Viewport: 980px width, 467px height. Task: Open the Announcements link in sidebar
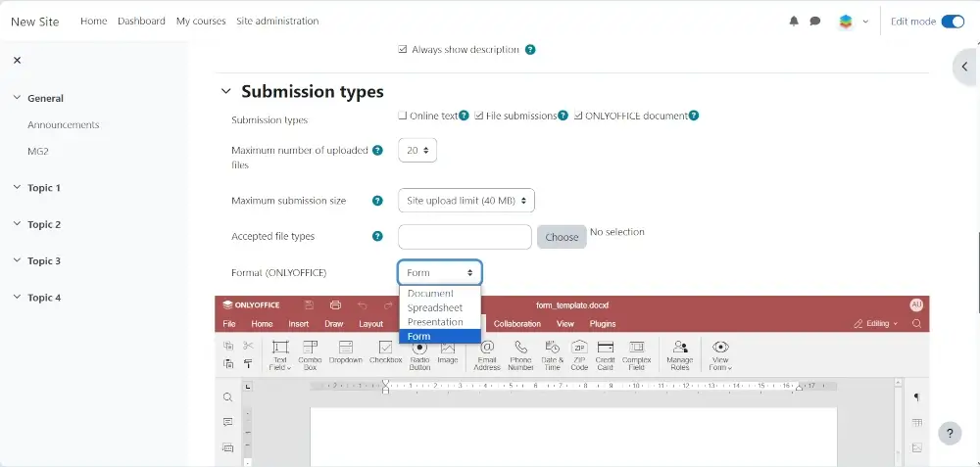click(64, 125)
